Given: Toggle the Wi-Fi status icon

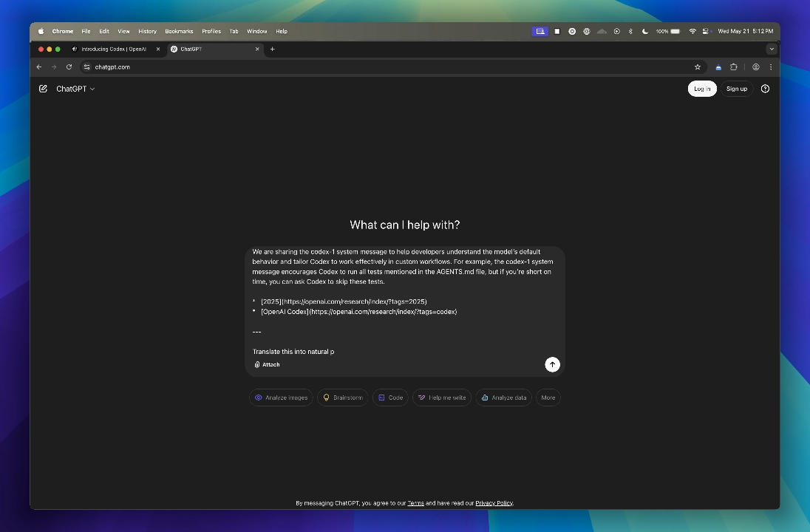Looking at the screenshot, I should (692, 31).
